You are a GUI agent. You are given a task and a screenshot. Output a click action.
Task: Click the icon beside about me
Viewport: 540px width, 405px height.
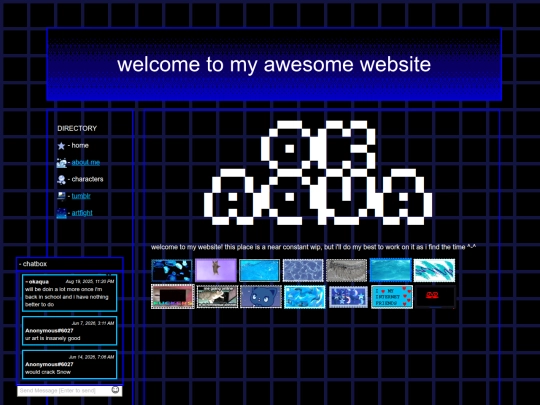[61, 163]
